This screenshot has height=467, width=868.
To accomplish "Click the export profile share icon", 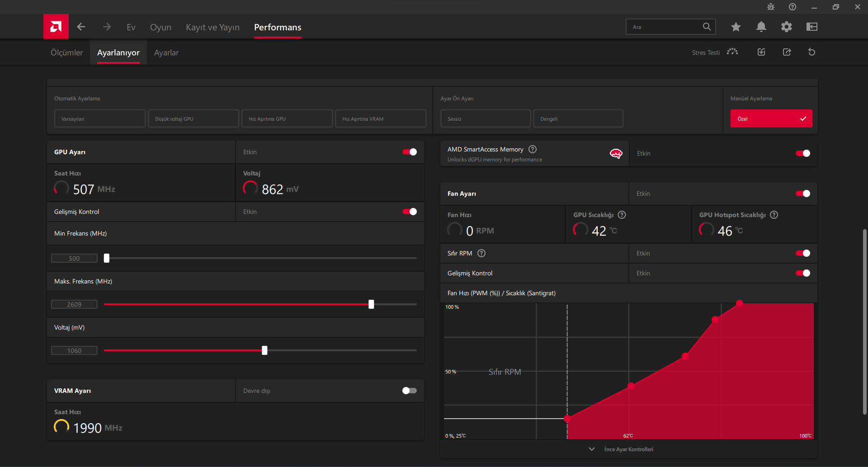I will coord(787,52).
